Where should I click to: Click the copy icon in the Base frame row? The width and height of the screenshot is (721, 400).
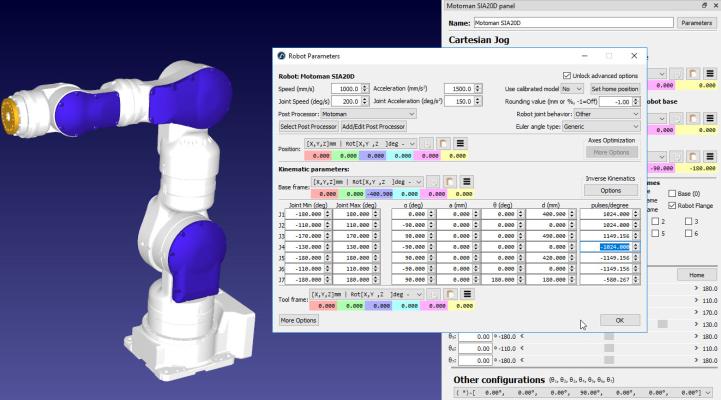(433, 182)
